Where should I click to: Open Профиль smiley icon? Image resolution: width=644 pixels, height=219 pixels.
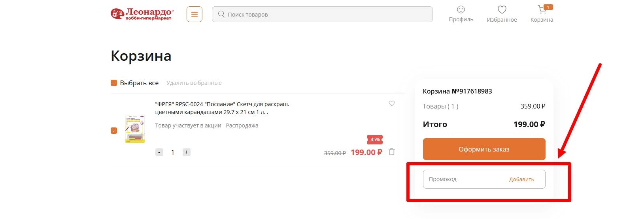461,10
